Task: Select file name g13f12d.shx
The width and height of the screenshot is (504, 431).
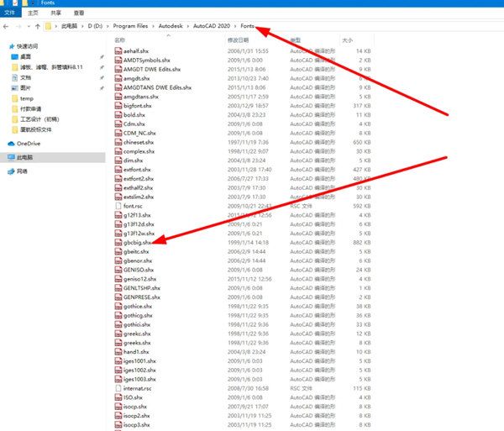Action: click(139, 224)
